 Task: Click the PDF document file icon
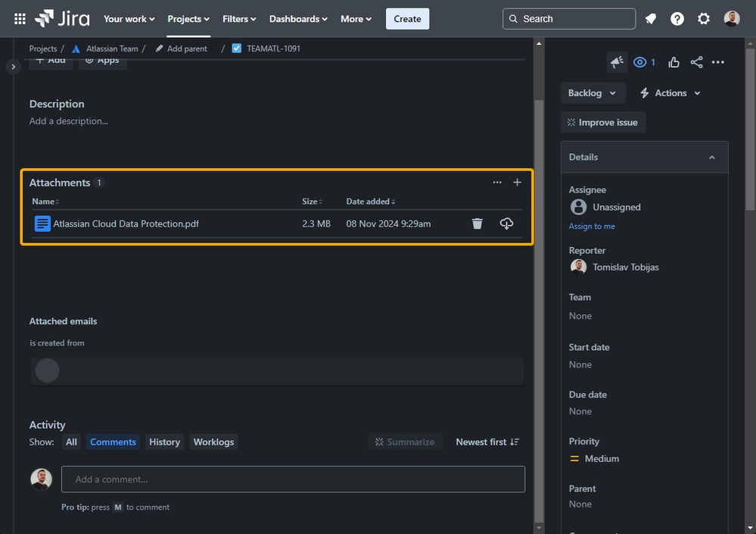point(42,223)
